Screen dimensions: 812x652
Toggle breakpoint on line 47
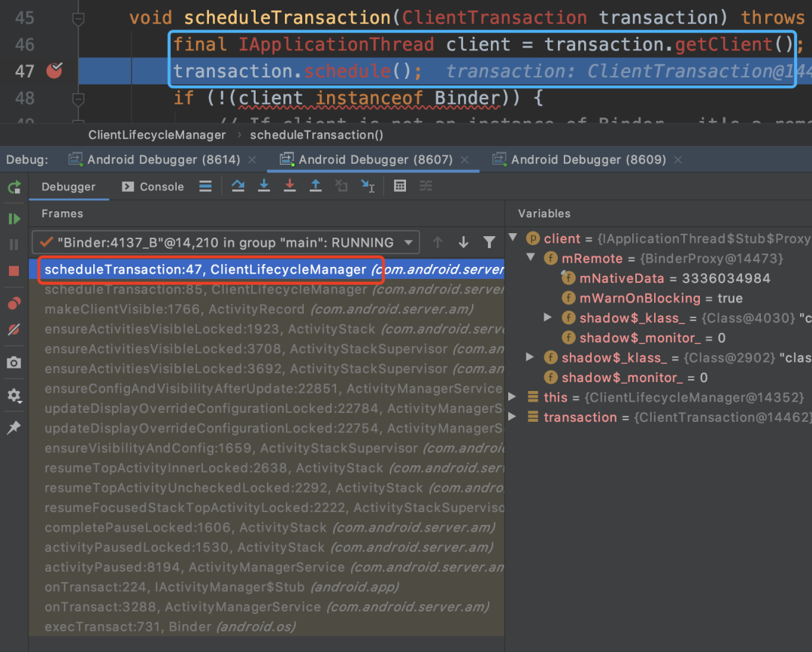coord(54,71)
